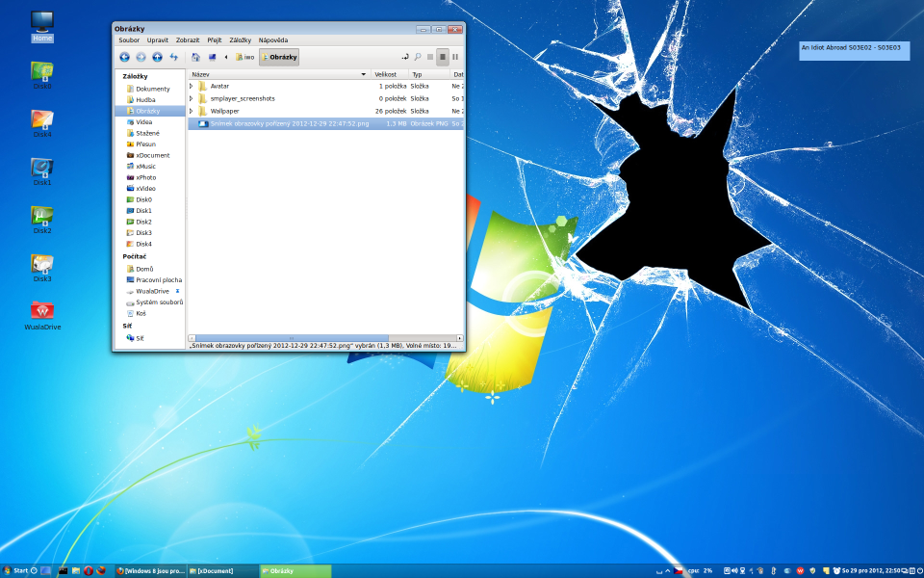The width and height of the screenshot is (924, 578).
Task: Toggle text-based location entry icon
Action: [405, 57]
